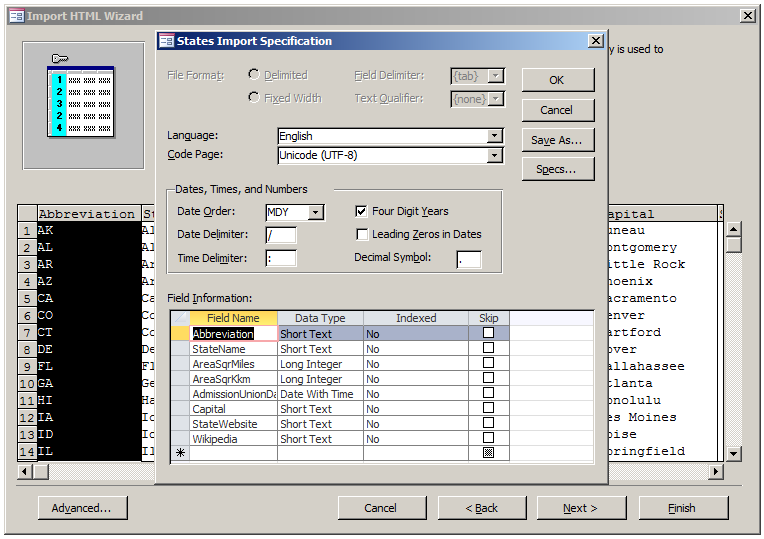
Task: Go back with the < Back button
Action: pyautogui.click(x=482, y=508)
